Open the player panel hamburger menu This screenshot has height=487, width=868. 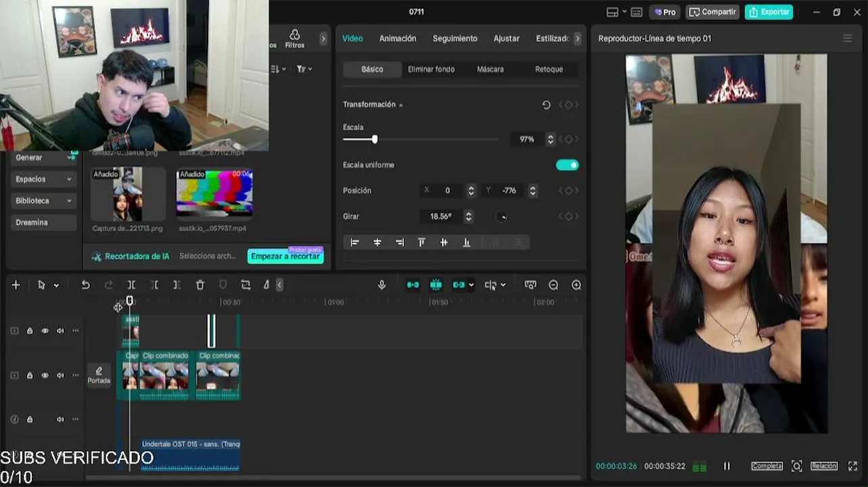tap(848, 39)
